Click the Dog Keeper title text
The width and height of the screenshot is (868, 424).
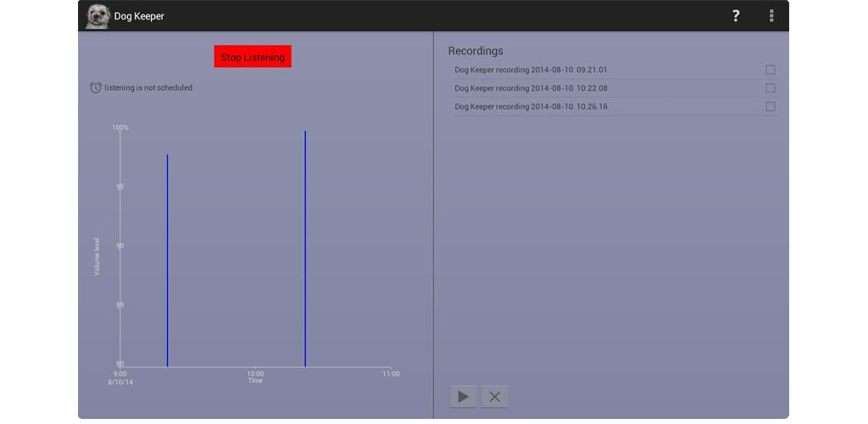click(x=139, y=16)
